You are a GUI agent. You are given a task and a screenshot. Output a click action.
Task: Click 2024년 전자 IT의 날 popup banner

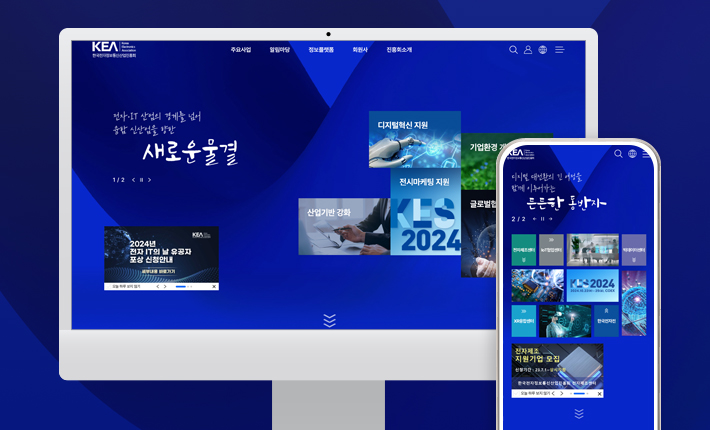click(x=162, y=254)
